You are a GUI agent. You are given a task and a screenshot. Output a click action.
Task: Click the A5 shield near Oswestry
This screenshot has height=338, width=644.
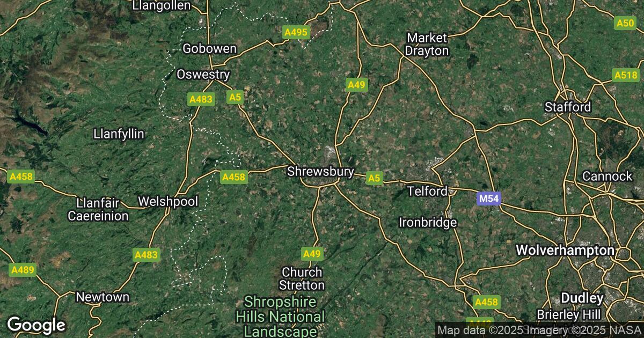coord(235,97)
